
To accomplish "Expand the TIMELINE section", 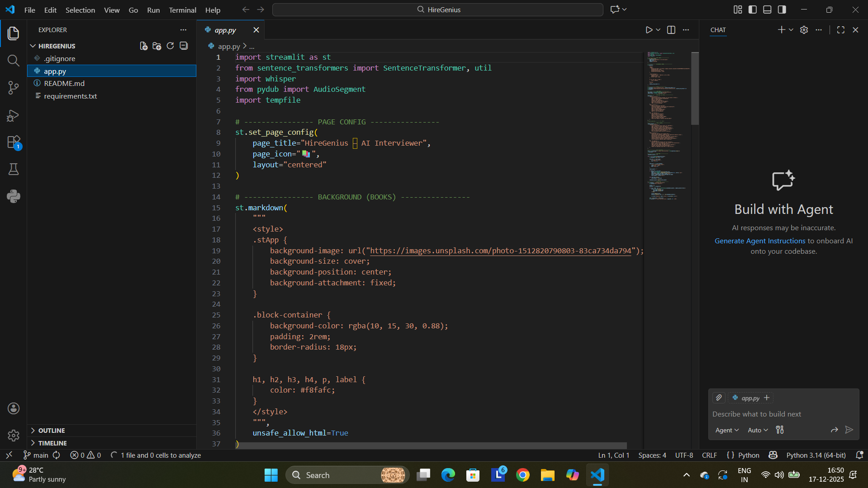I will click(52, 443).
